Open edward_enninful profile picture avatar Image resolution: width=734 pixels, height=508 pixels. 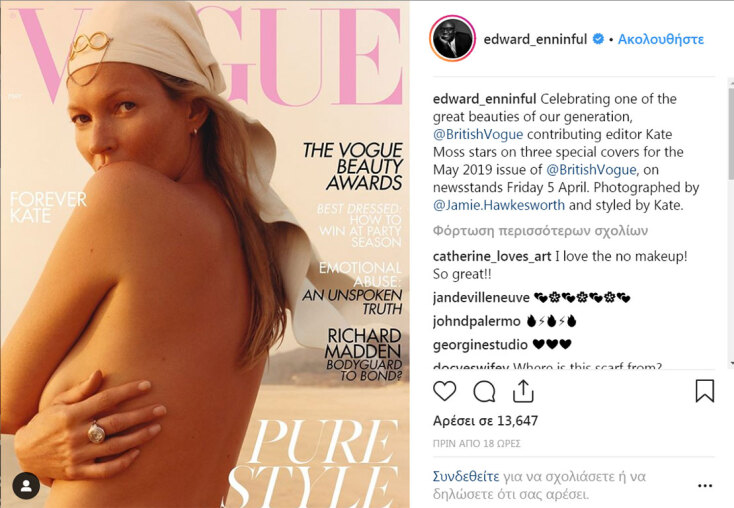tap(452, 39)
